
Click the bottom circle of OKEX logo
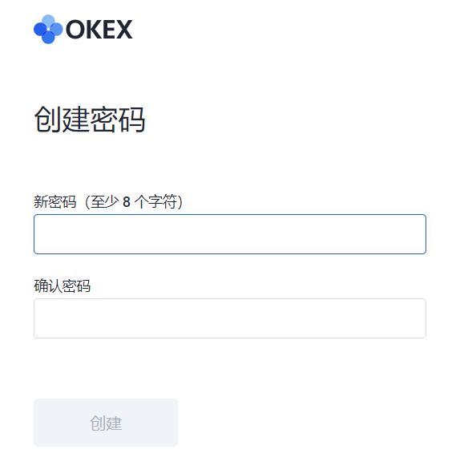[48, 37]
